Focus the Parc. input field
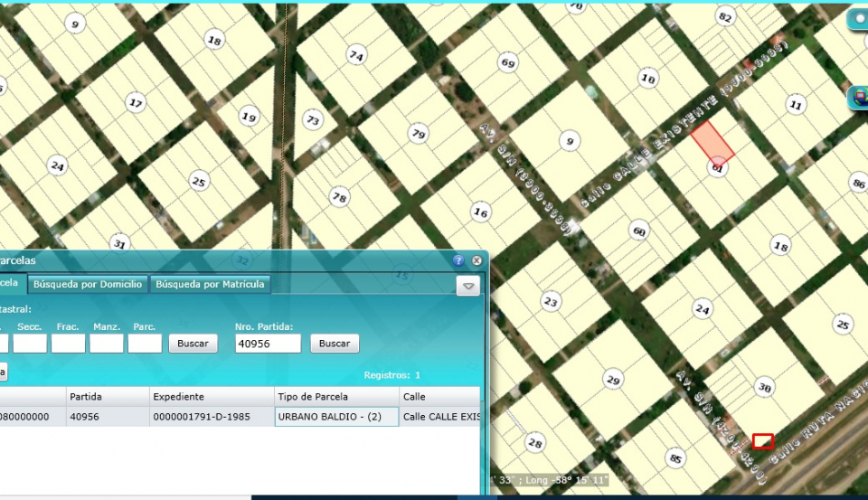Screen dimensions: 868x500 [145, 344]
